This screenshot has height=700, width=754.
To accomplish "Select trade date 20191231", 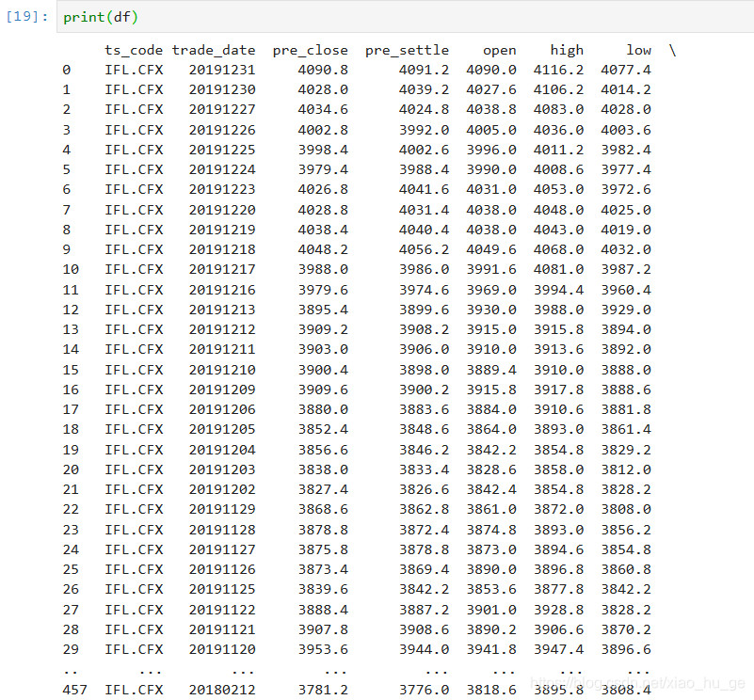I will click(222, 71).
